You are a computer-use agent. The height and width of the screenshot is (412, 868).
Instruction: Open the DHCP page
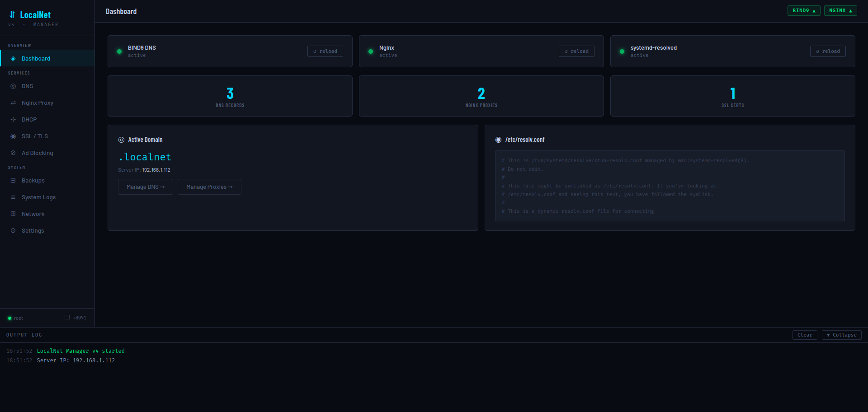pos(47,120)
